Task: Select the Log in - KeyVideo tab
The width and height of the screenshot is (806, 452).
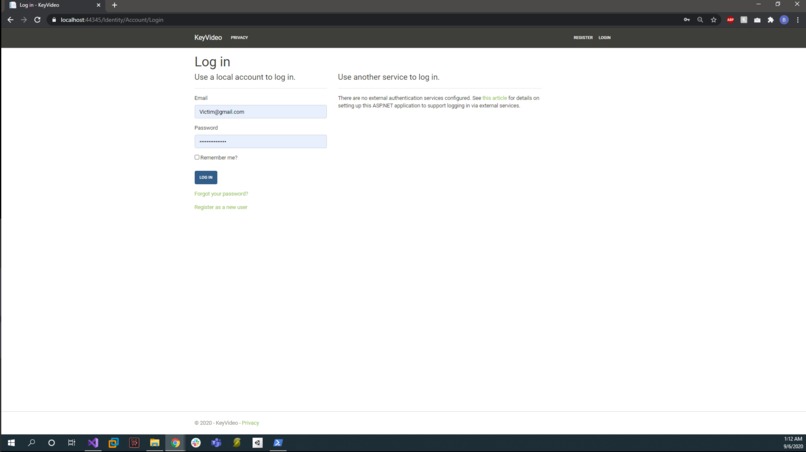Action: tap(54, 5)
